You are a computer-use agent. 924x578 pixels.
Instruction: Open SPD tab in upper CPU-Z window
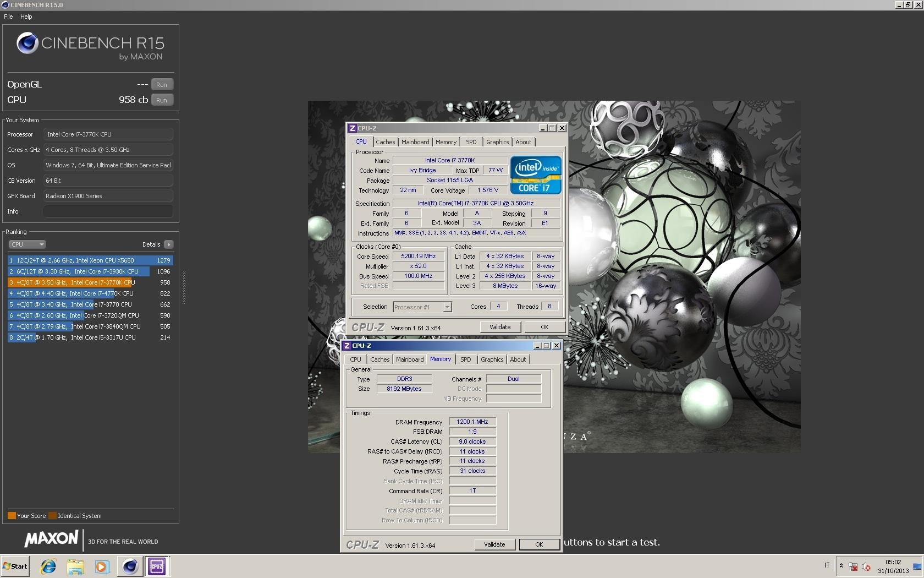point(471,142)
